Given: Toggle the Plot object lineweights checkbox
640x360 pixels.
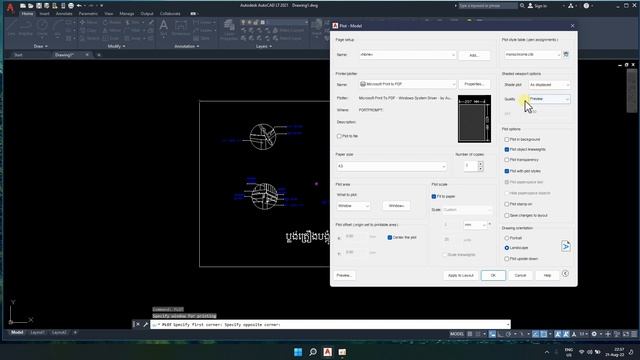Looking at the screenshot, I should pyautogui.click(x=507, y=150).
